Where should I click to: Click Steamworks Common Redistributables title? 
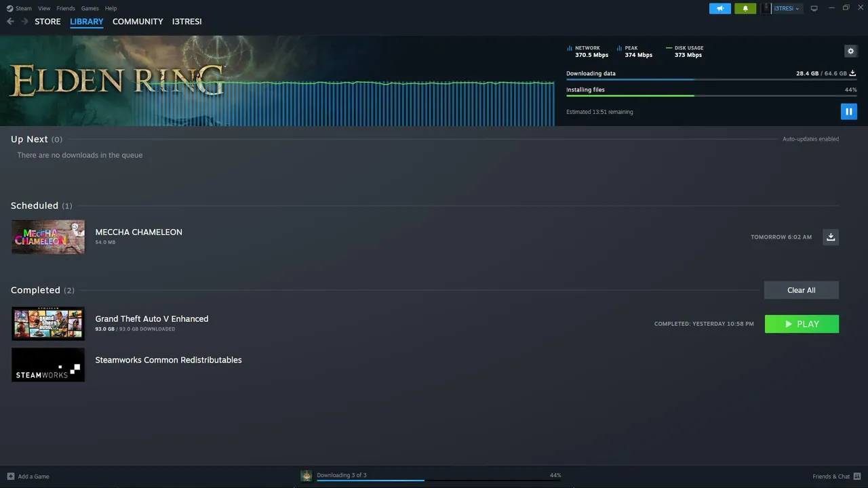pos(168,360)
